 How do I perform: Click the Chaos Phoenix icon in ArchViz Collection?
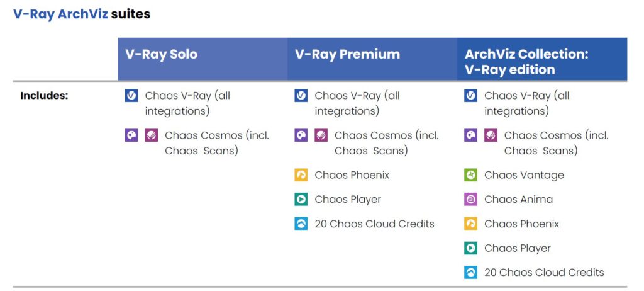point(470,224)
